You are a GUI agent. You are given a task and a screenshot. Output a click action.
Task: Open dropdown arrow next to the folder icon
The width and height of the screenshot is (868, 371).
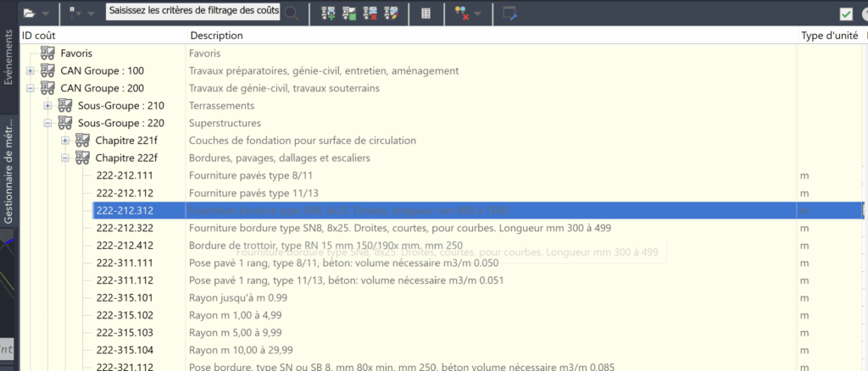click(x=46, y=14)
